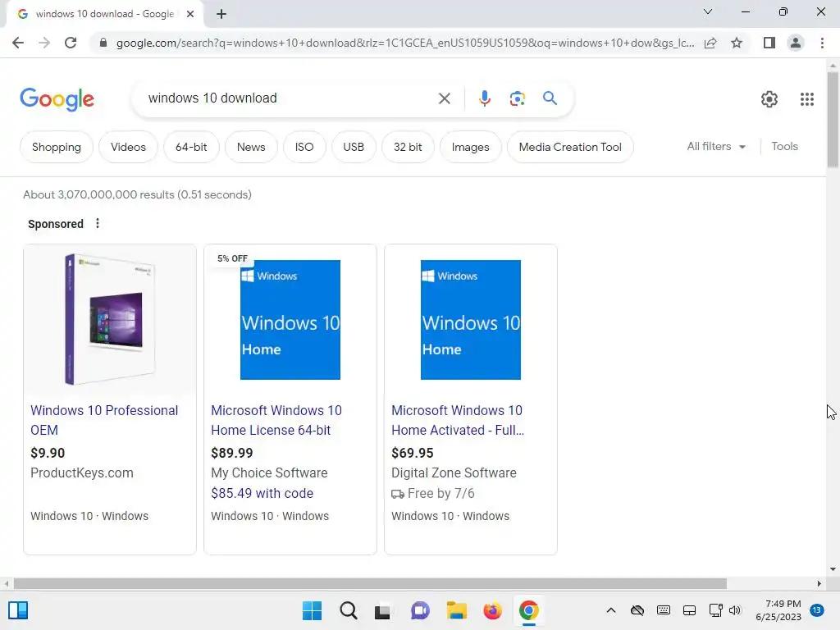The height and width of the screenshot is (630, 840).
Task: Open Google apps grid
Action: coord(807,99)
